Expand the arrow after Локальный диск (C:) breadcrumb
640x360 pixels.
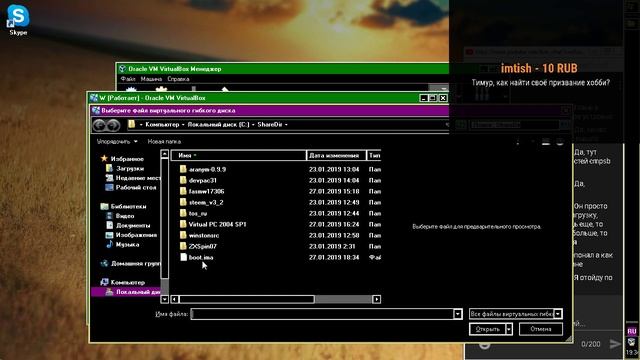253,124
